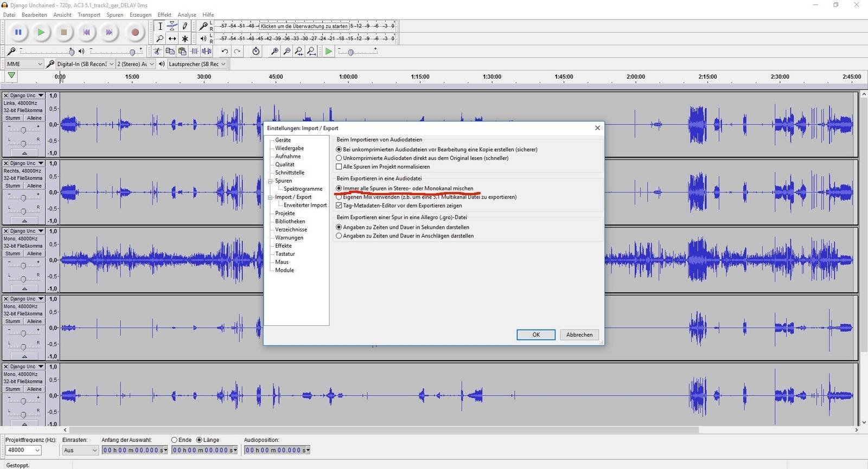Select the Draw pencil tool
868x469 pixels.
184,25
